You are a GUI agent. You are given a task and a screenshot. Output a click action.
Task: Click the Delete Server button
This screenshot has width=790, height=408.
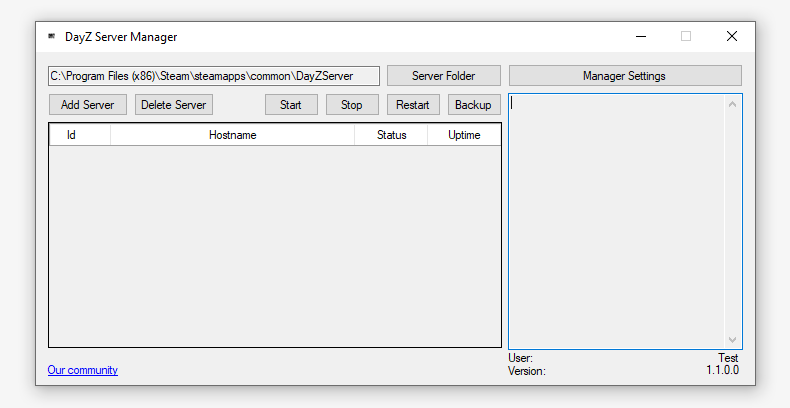173,105
